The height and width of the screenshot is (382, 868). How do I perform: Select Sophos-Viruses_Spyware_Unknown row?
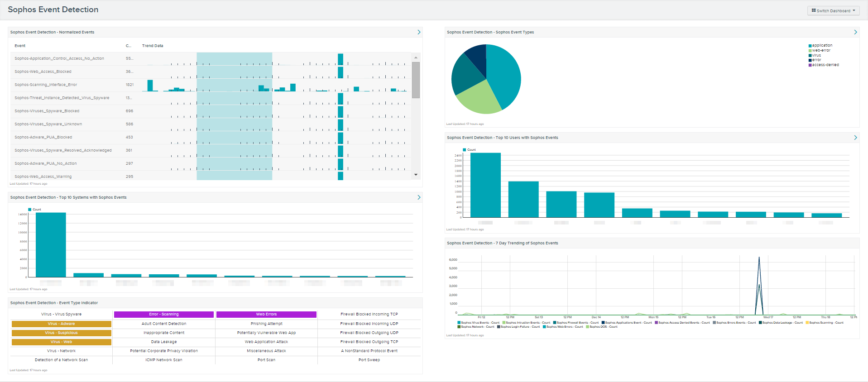pos(211,124)
